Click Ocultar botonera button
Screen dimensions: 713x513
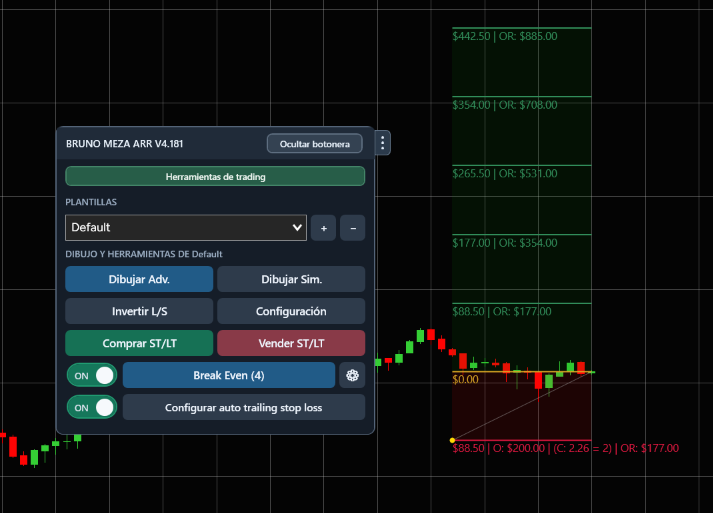(x=315, y=144)
